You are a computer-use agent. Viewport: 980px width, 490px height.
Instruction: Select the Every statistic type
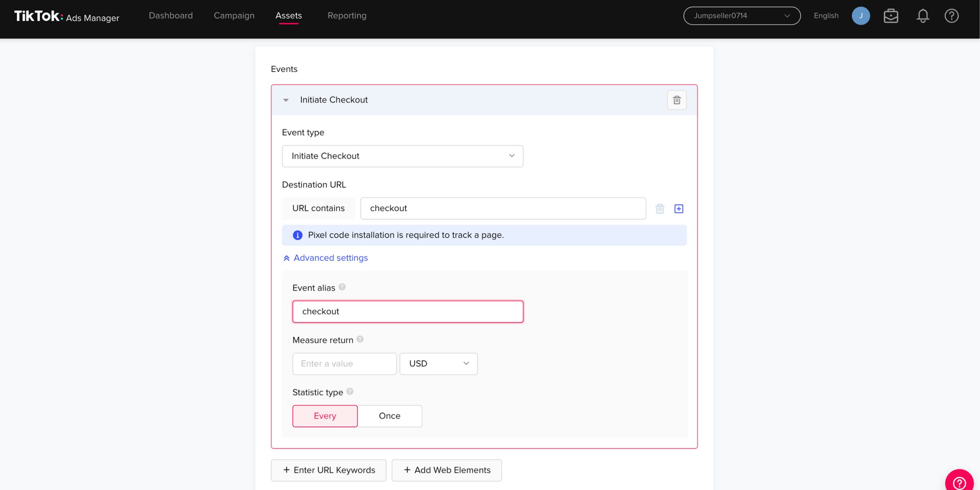[325, 416]
